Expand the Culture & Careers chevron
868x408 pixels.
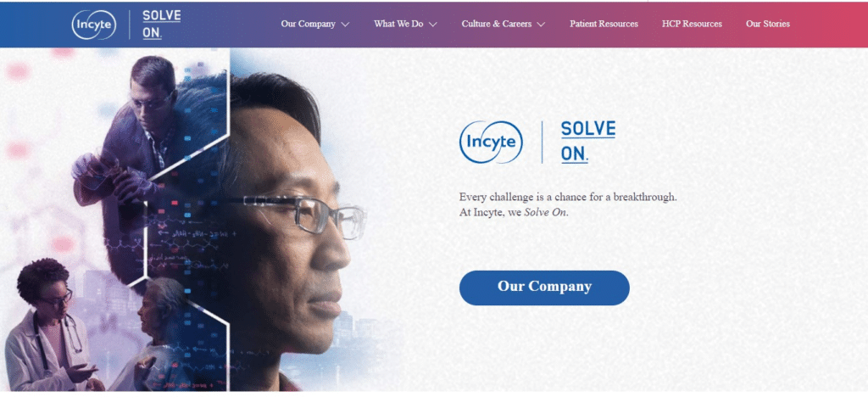point(541,25)
